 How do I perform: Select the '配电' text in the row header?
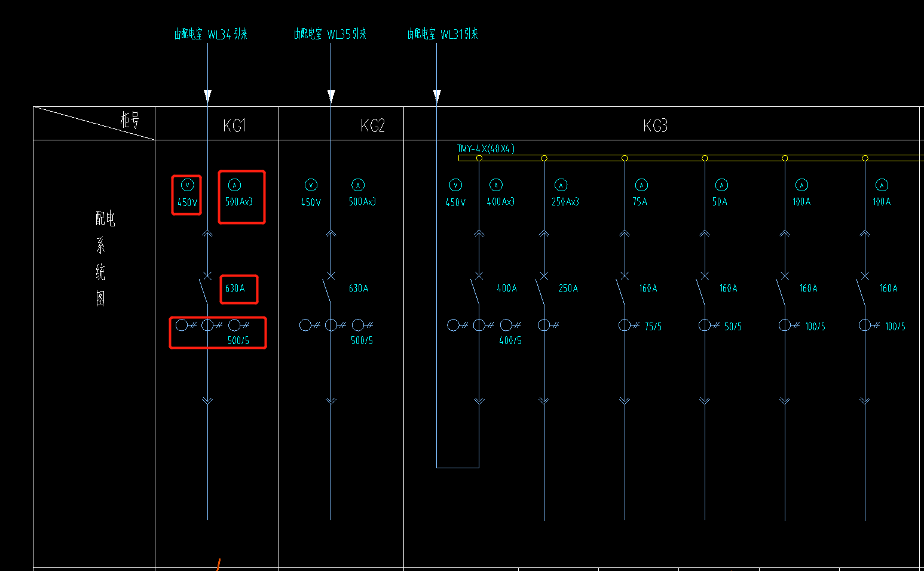pos(105,219)
